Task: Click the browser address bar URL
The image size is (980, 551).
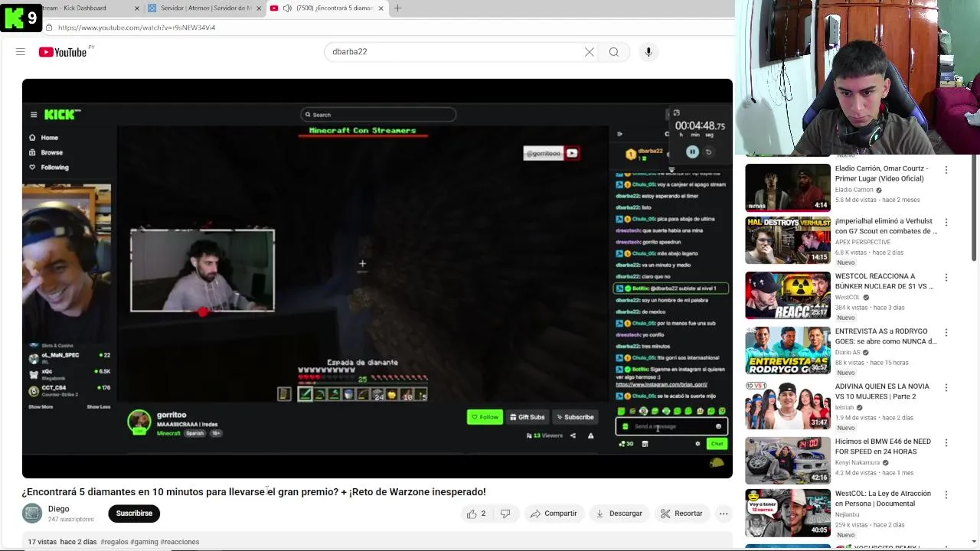Action: (x=136, y=28)
